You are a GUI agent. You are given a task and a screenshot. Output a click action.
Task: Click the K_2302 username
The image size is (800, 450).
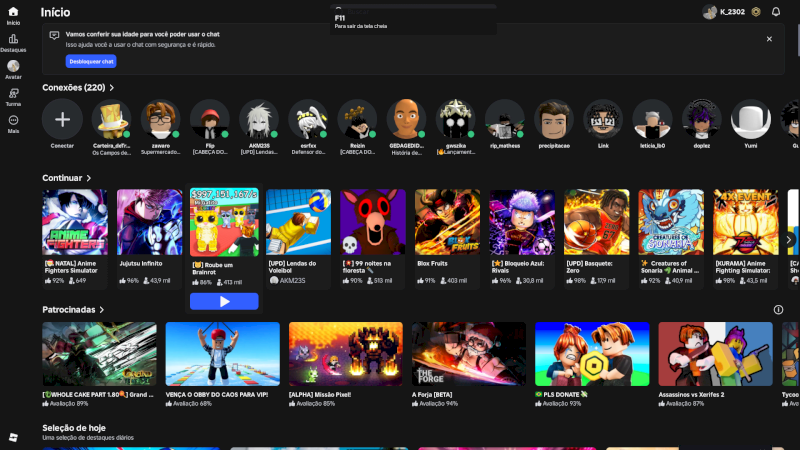[x=733, y=12]
